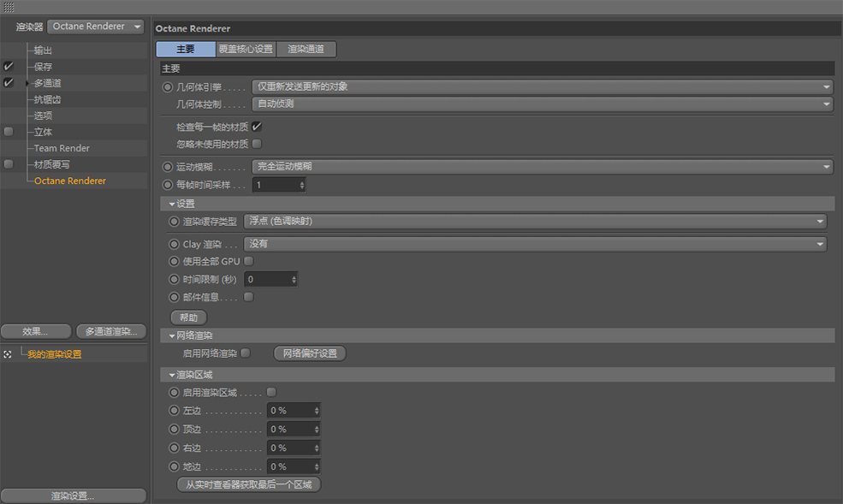The height and width of the screenshot is (504, 843).
Task: Enable the 立体 checkbox
Action: 9,132
